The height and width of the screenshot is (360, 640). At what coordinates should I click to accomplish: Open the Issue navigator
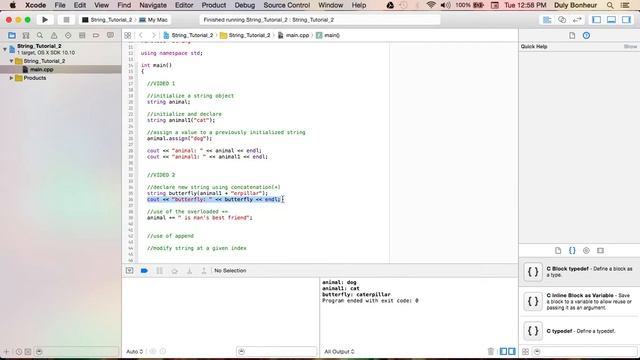54,36
